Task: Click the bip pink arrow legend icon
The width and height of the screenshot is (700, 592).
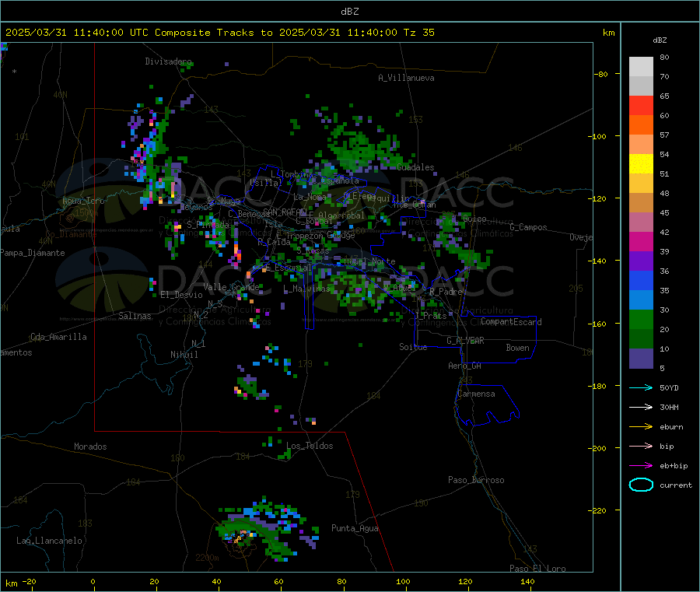Action: [641, 446]
